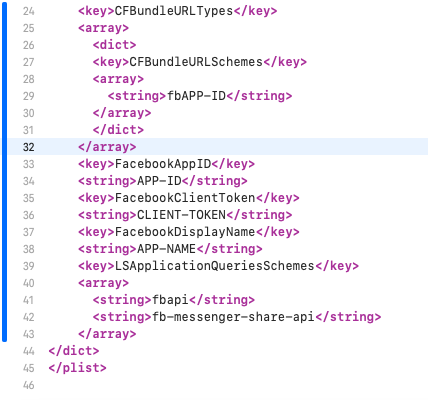The image size is (428, 400).
Task: Click the opening dict tag on line 26
Action: coord(114,45)
